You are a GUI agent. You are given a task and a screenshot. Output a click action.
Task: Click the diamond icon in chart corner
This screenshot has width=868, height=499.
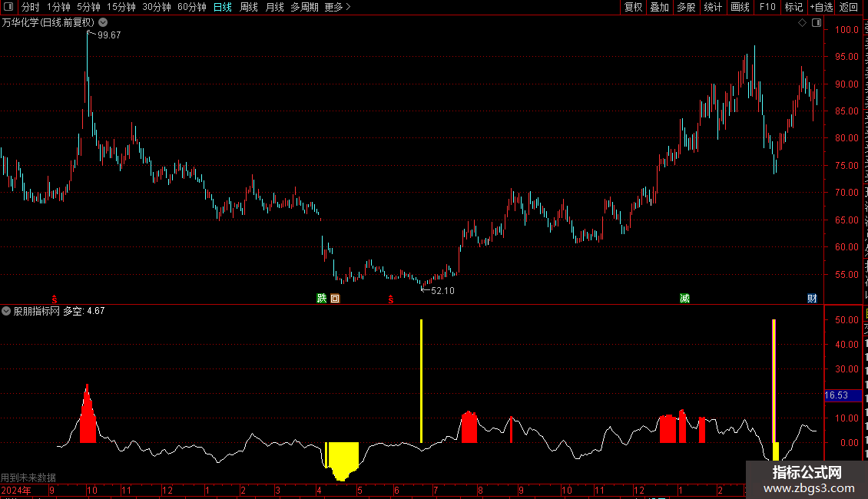point(802,23)
